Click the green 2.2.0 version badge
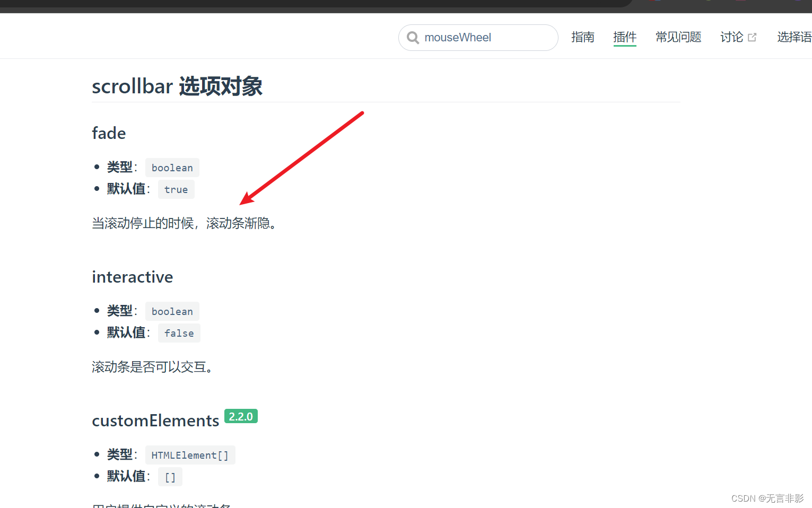The height and width of the screenshot is (508, 812). (241, 416)
